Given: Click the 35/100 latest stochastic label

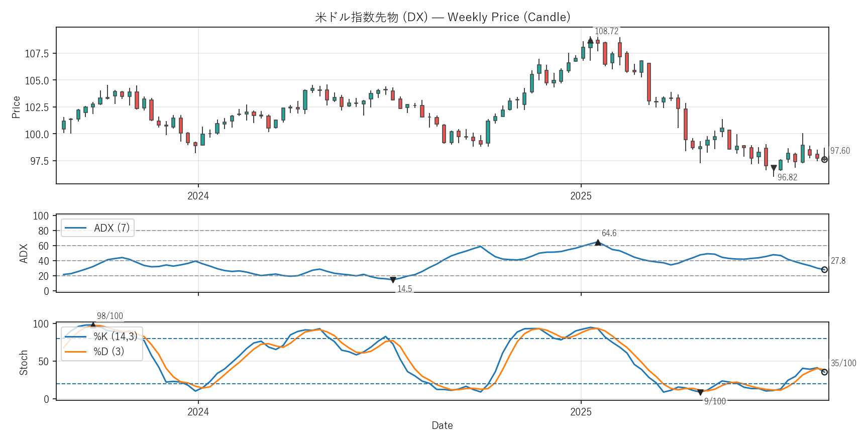Looking at the screenshot, I should click(x=843, y=363).
